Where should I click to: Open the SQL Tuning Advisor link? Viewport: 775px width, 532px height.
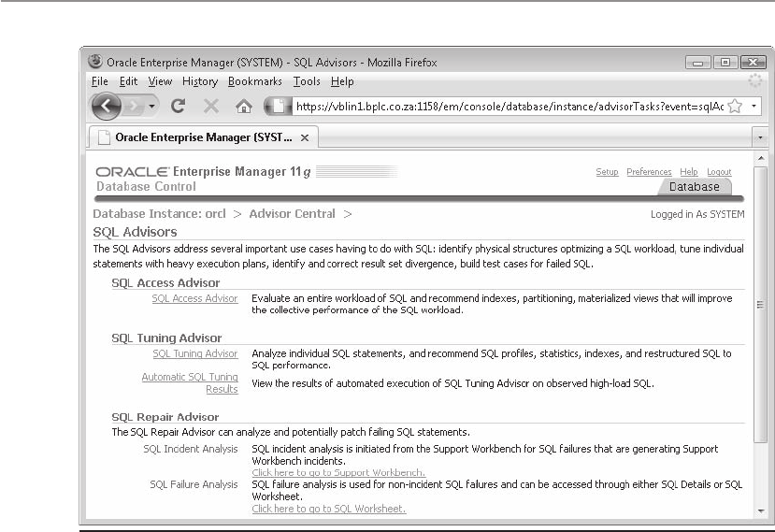tap(195, 353)
